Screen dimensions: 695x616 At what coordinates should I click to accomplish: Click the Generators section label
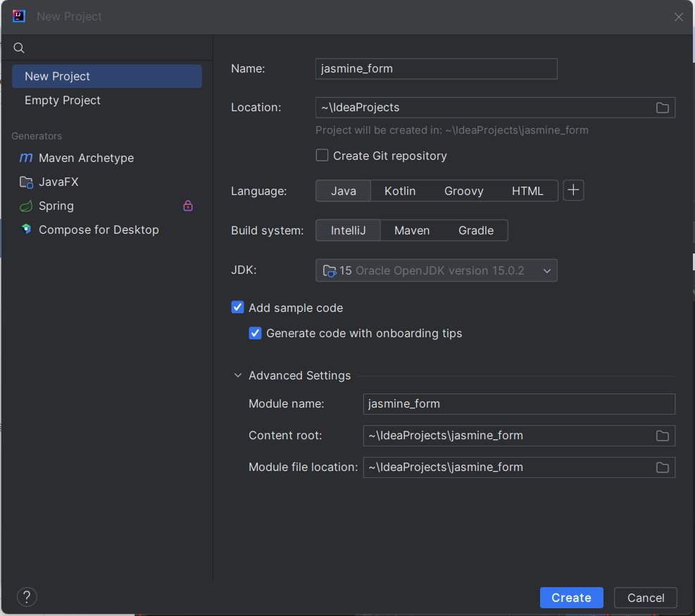pos(37,136)
